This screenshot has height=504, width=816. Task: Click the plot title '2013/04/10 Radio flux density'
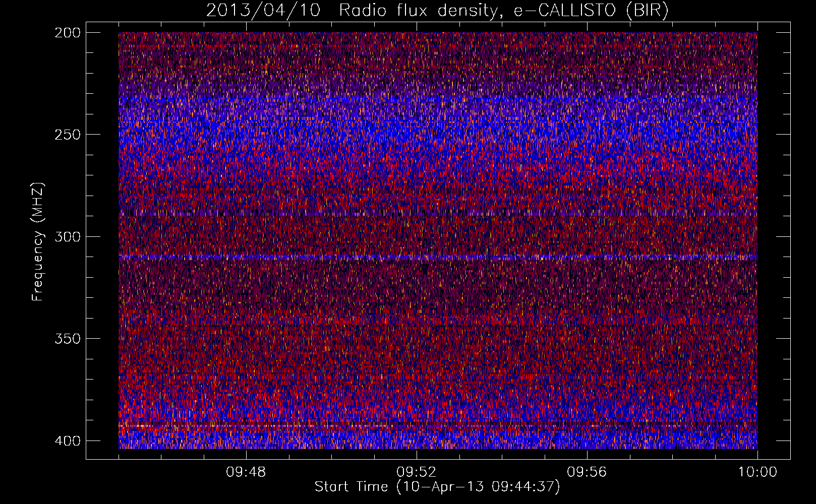437,11
